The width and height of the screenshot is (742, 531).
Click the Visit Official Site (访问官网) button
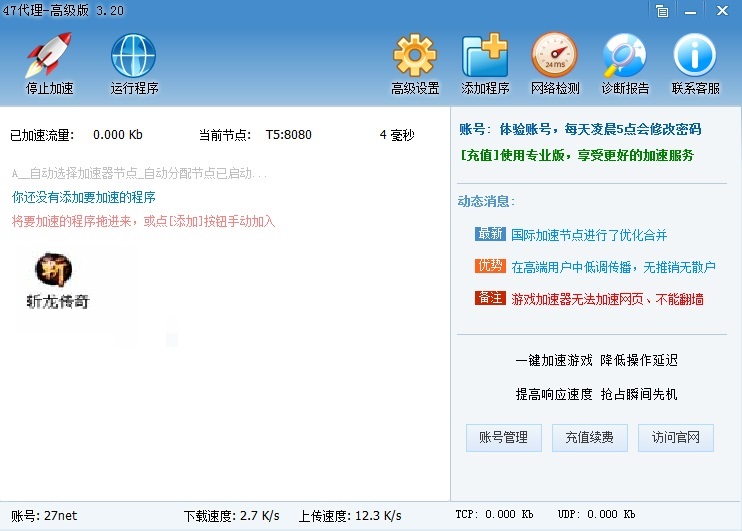(676, 437)
